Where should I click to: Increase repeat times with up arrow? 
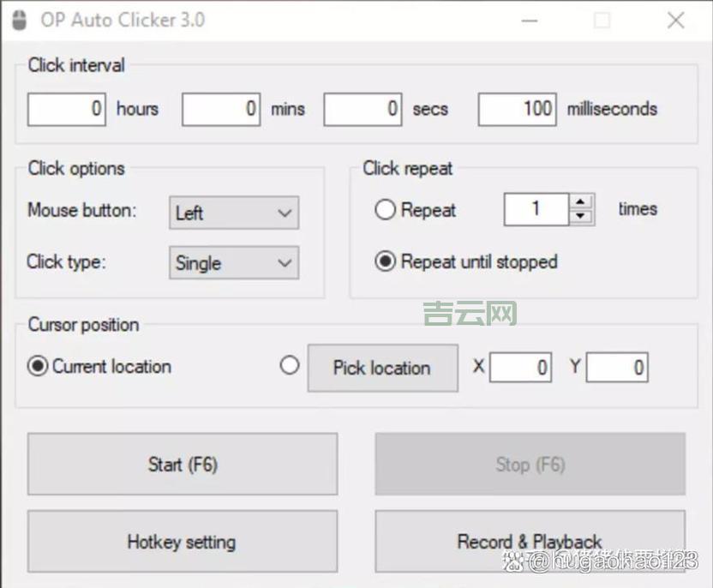click(582, 202)
